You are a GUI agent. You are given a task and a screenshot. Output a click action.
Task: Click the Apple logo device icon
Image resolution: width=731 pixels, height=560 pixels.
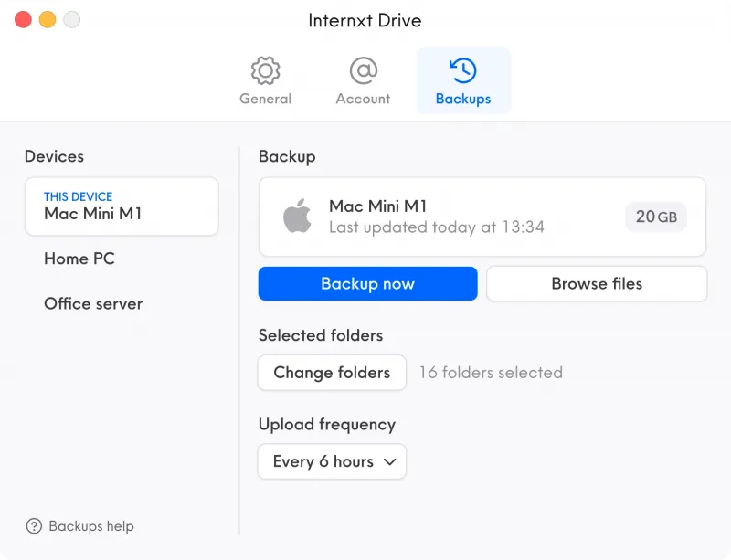pyautogui.click(x=297, y=216)
